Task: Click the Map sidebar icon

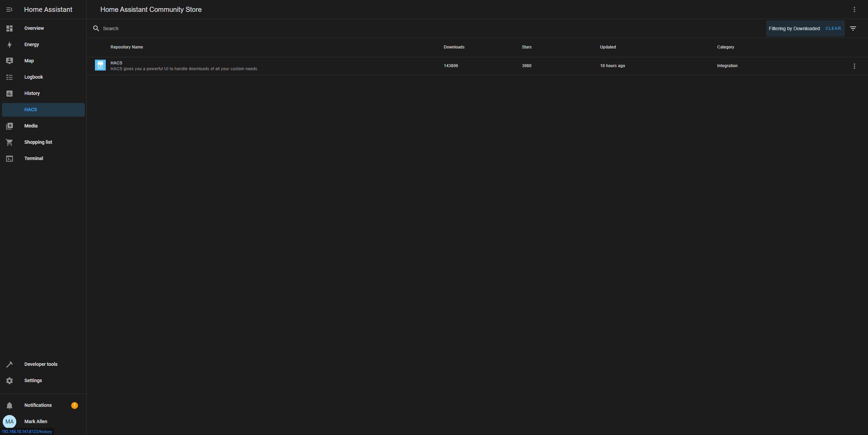Action: point(9,61)
